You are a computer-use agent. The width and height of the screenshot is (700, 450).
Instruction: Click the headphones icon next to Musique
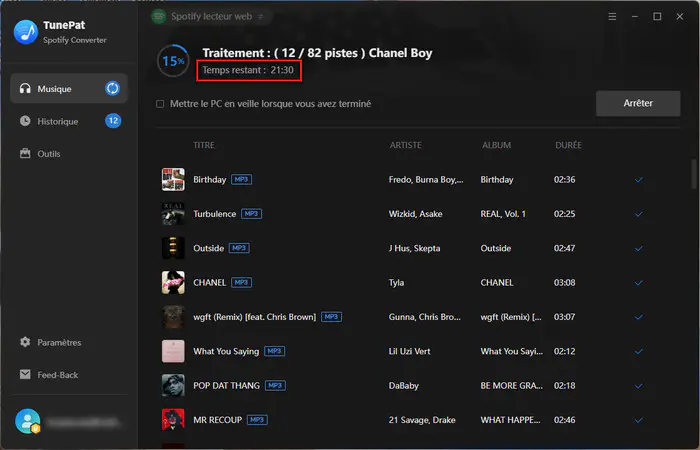25,88
